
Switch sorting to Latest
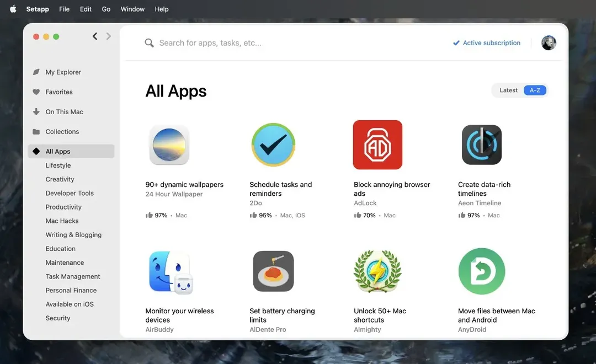pyautogui.click(x=508, y=90)
